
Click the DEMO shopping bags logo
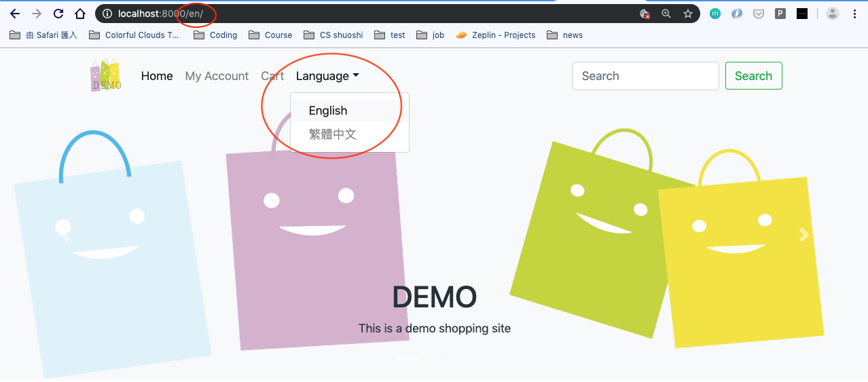[106, 75]
